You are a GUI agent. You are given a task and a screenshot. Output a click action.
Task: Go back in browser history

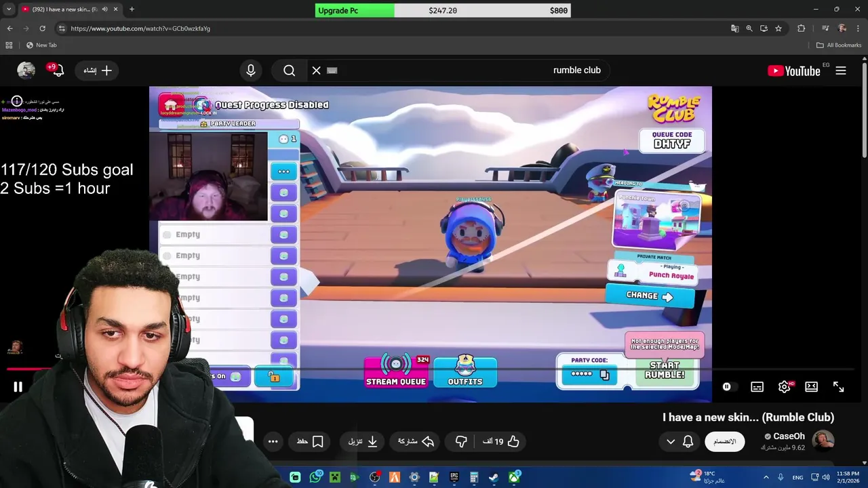(x=9, y=28)
